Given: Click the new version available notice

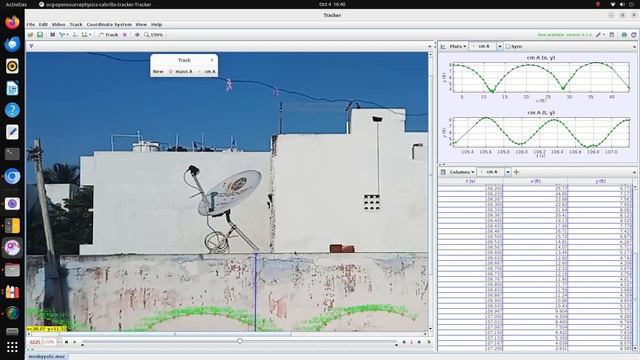Looking at the screenshot, I should pyautogui.click(x=564, y=35).
